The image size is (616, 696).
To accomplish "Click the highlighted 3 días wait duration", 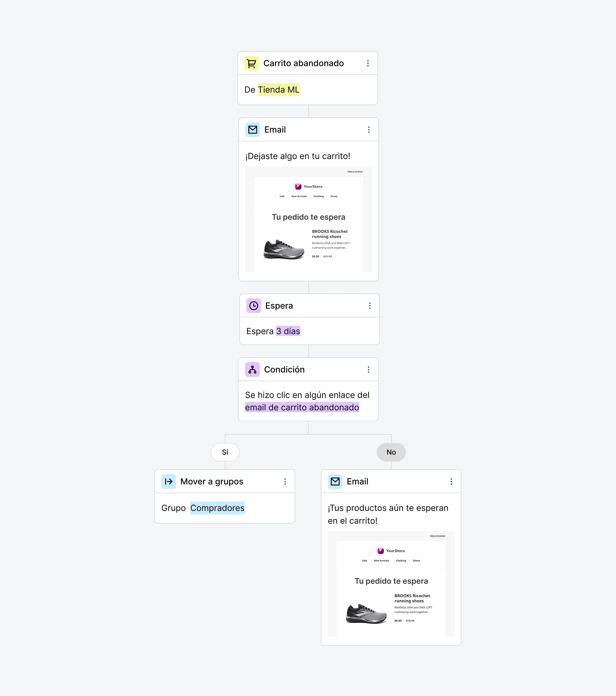I will pyautogui.click(x=288, y=331).
